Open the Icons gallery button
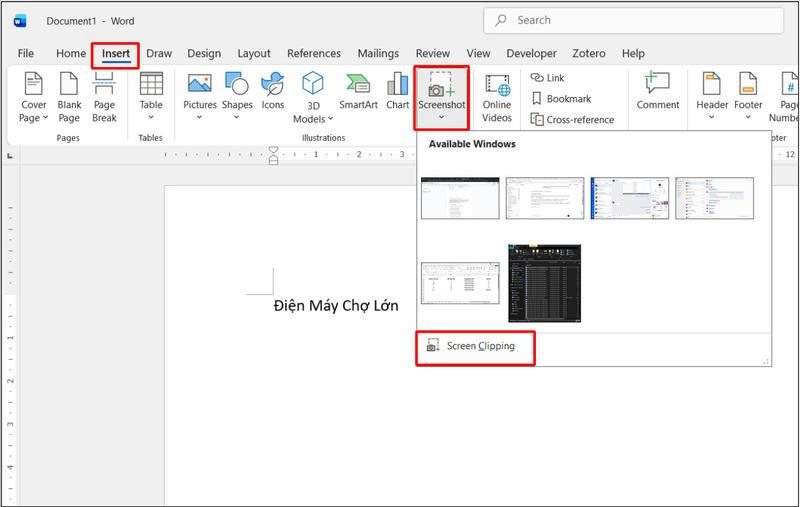Image resolution: width=800 pixels, height=507 pixels. [272, 92]
